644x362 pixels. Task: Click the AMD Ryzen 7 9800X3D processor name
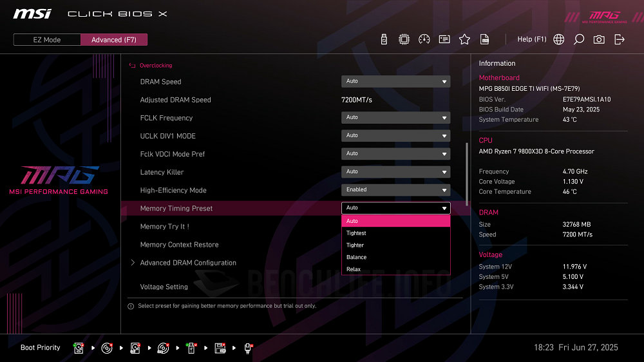click(x=536, y=151)
